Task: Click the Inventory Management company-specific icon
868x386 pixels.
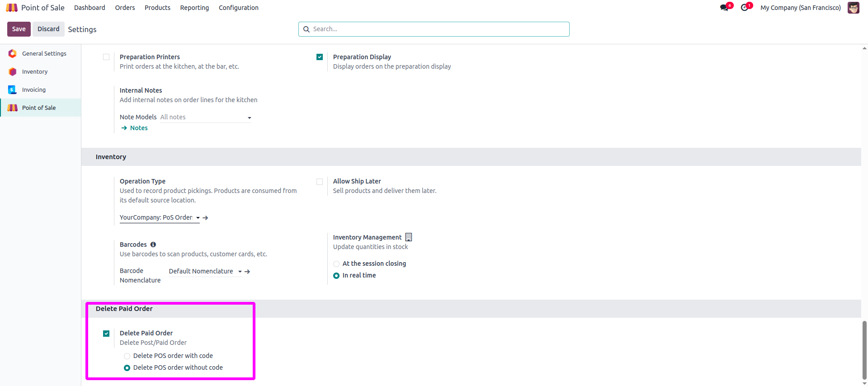Action: click(409, 237)
